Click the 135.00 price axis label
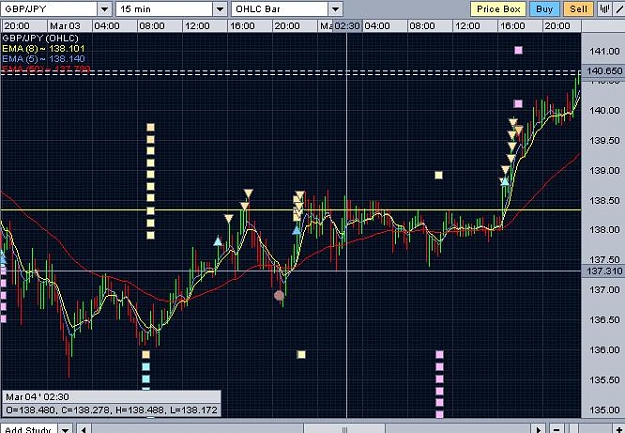625x433 pixels. click(x=605, y=410)
